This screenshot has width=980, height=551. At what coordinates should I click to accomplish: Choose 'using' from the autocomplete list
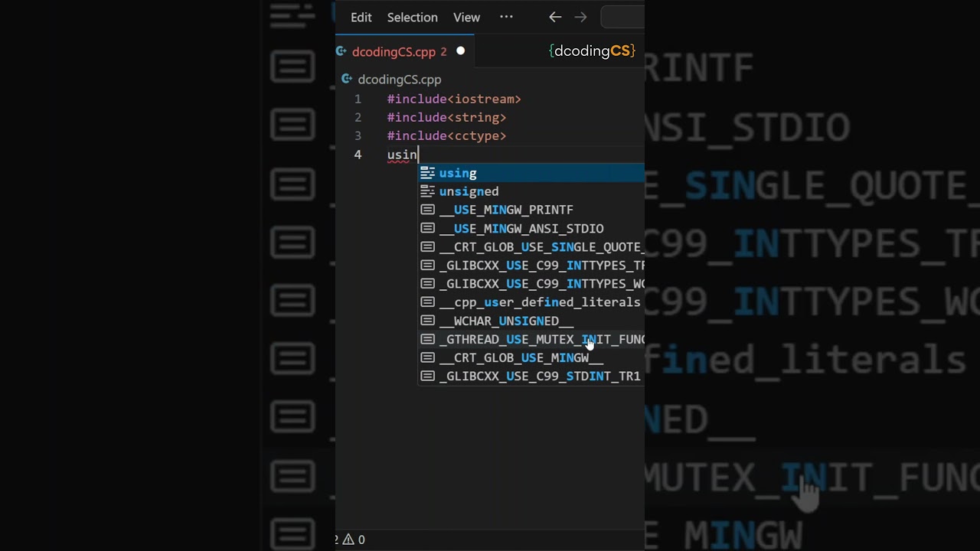(x=458, y=173)
